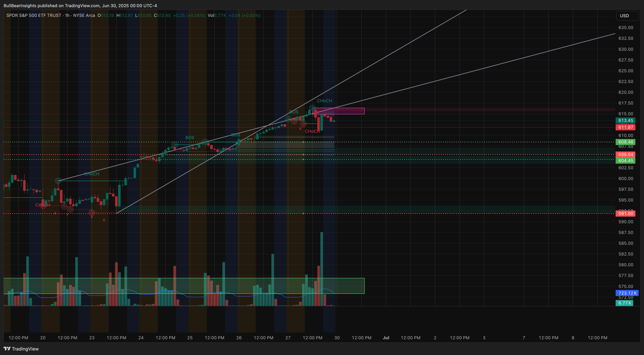Click the open value O613.19
This screenshot has height=355, width=644.
tap(106, 15)
